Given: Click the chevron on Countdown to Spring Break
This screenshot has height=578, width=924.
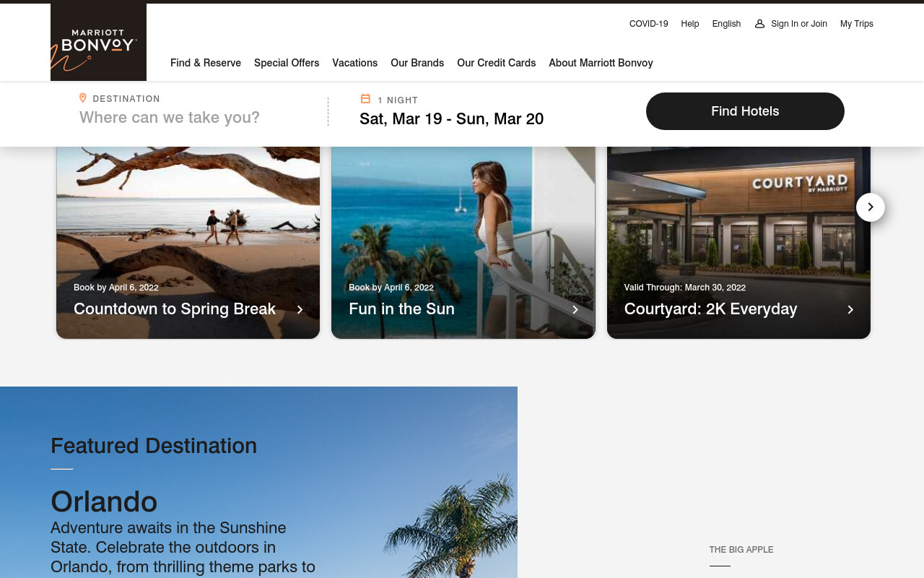Looking at the screenshot, I should click(x=300, y=309).
